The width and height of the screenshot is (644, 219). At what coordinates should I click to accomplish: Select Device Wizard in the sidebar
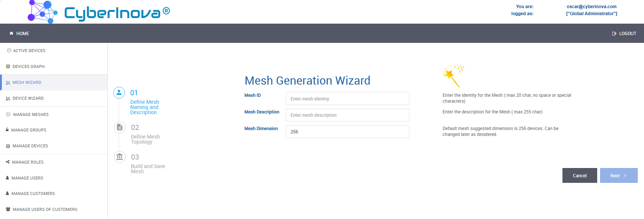[28, 98]
